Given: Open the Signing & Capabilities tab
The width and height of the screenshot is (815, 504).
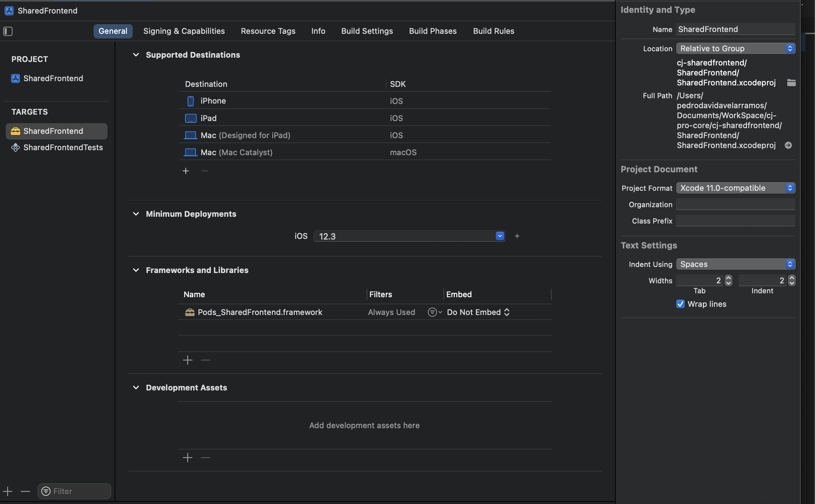Looking at the screenshot, I should click(x=184, y=31).
